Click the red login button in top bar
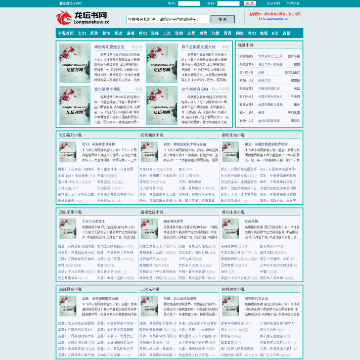 pos(250,3)
